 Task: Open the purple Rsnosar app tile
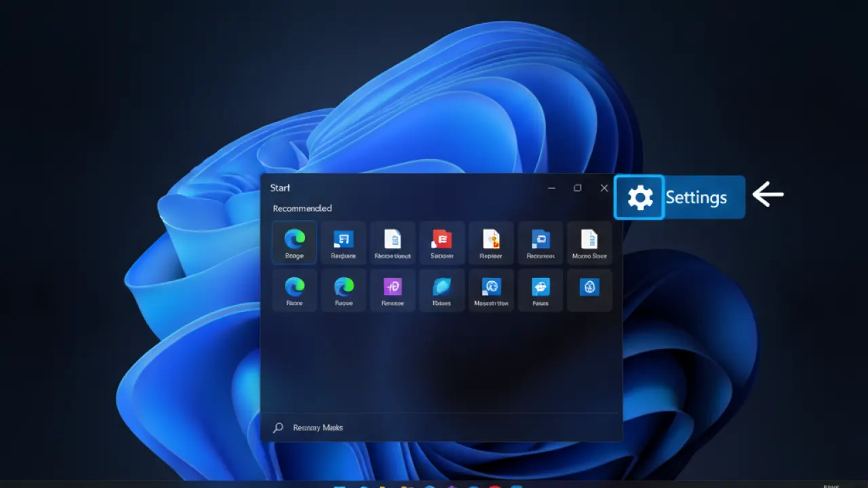393,290
